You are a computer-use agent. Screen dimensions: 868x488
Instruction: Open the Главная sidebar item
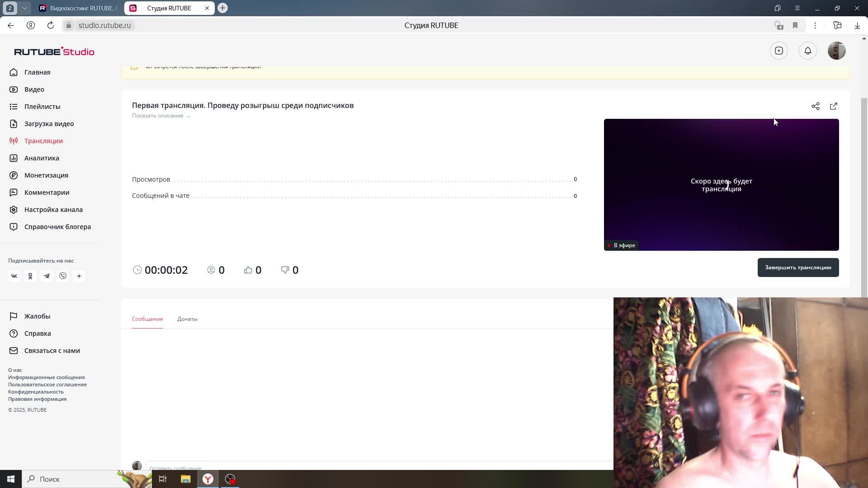coord(37,72)
